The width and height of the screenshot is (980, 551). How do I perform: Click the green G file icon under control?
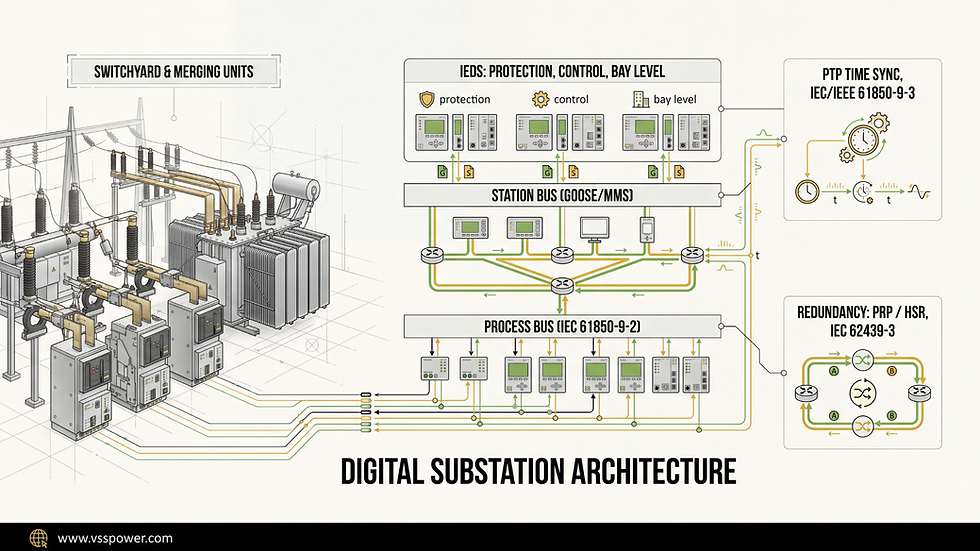[547, 172]
